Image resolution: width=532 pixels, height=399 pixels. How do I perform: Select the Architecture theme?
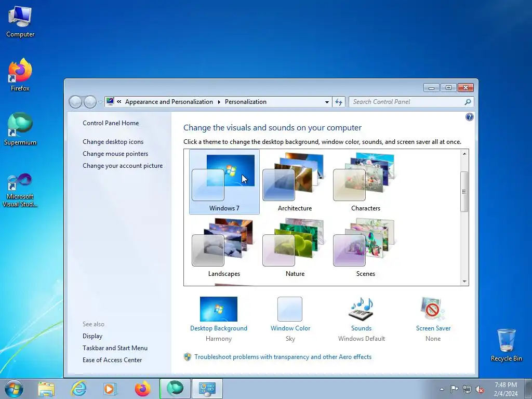(x=295, y=182)
